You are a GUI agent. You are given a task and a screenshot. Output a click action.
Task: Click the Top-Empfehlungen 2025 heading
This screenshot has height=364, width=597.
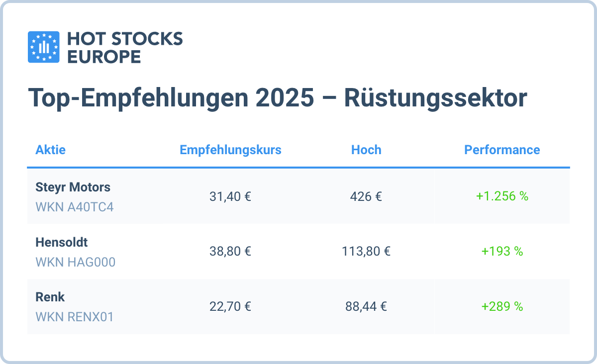(x=277, y=97)
